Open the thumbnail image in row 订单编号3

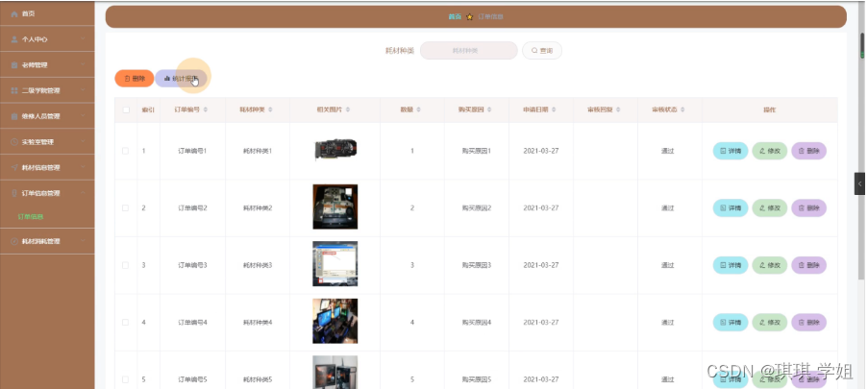coord(335,264)
